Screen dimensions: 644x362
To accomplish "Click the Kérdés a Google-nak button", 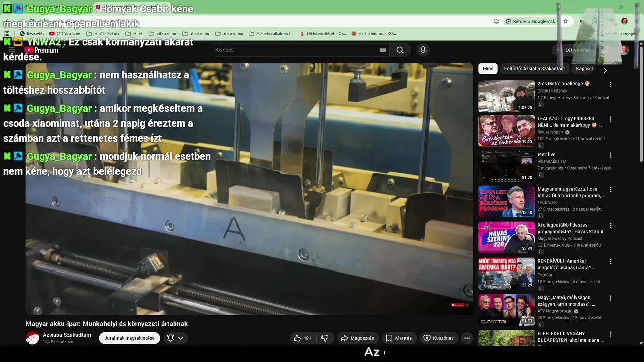I will 531,21.
